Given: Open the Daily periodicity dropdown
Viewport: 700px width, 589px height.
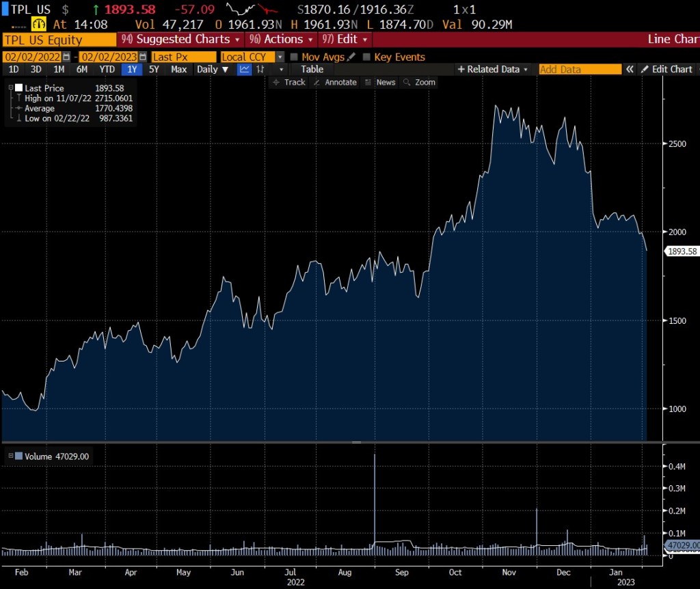Looking at the screenshot, I should 212,69.
